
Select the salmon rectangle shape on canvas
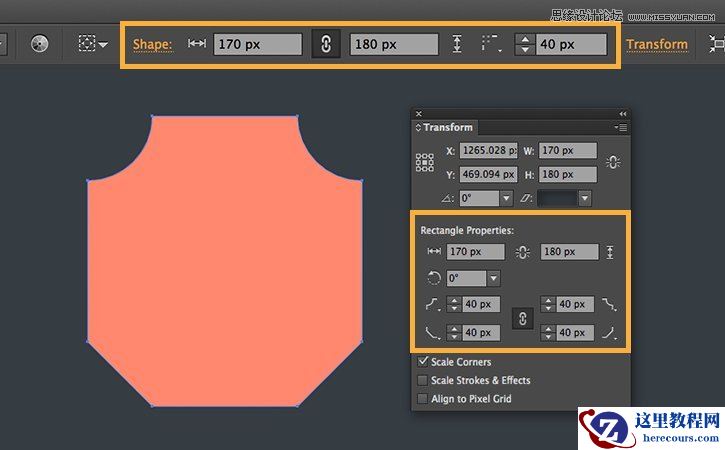pyautogui.click(x=225, y=261)
